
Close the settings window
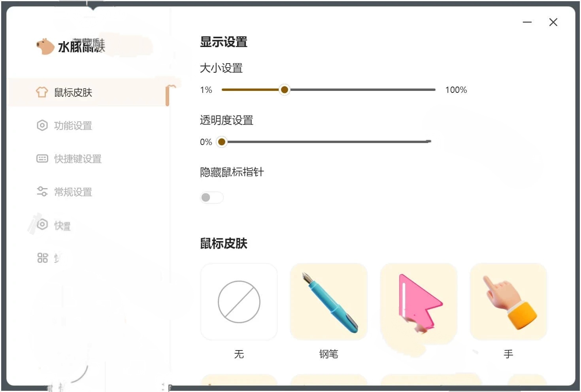point(553,22)
